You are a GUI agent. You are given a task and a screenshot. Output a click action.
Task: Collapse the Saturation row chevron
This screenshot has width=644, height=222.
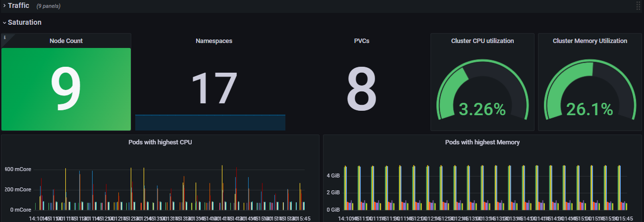point(4,23)
